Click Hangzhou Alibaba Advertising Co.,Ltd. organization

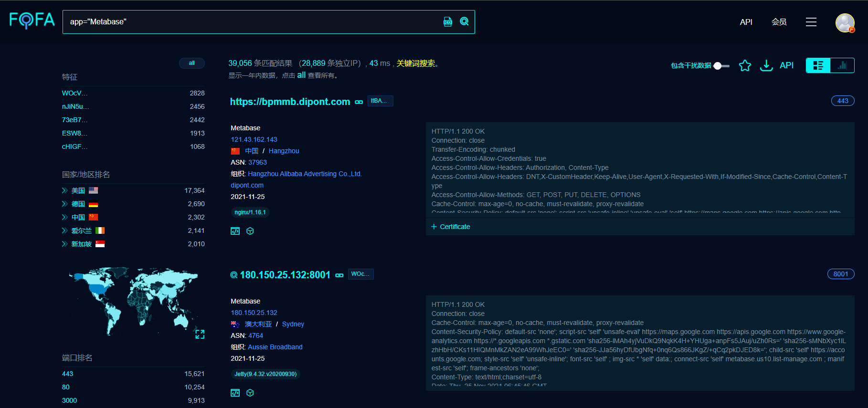(x=305, y=174)
